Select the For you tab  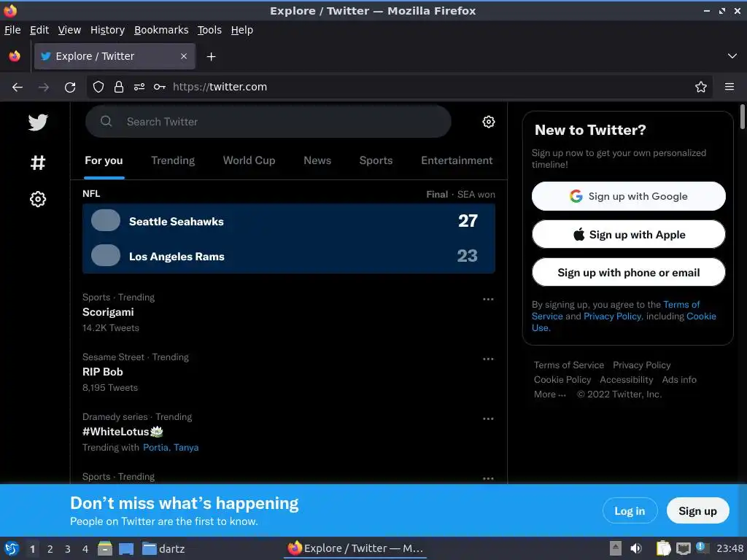pyautogui.click(x=104, y=160)
